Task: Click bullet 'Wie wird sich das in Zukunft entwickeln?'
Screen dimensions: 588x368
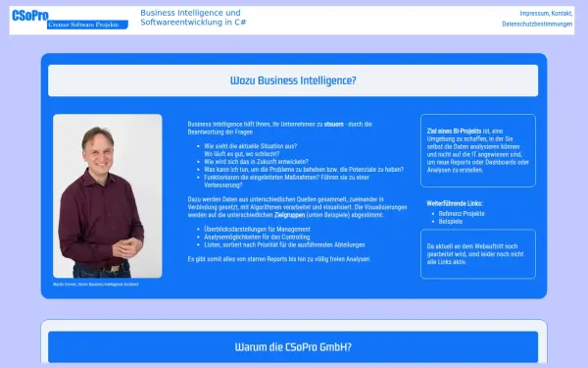Action: pos(256,162)
